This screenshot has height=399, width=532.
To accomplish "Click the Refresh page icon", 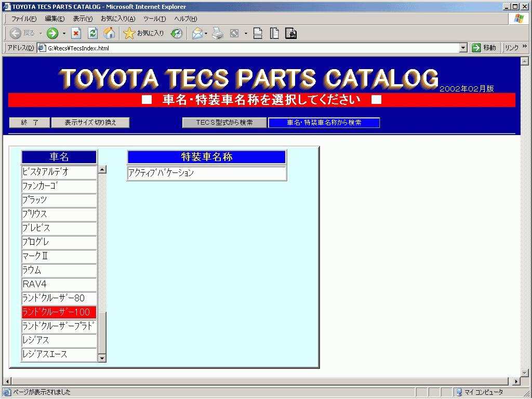I will coord(92,33).
